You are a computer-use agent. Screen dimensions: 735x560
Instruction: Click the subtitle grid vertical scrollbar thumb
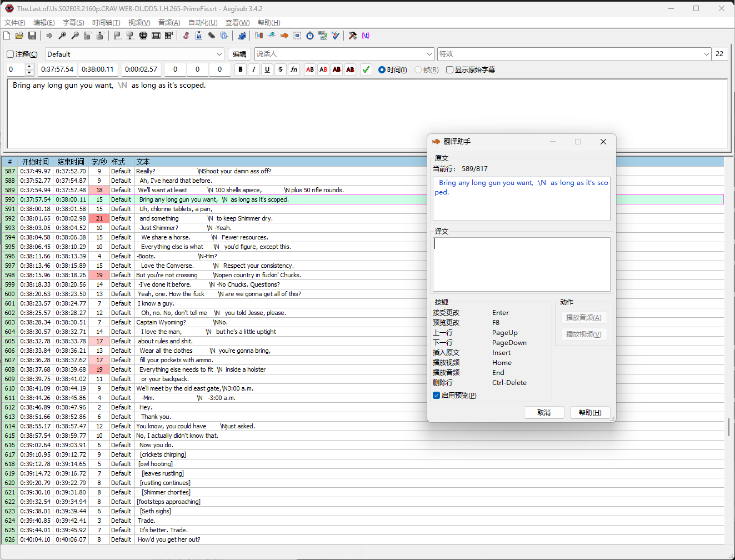pyautogui.click(x=729, y=427)
